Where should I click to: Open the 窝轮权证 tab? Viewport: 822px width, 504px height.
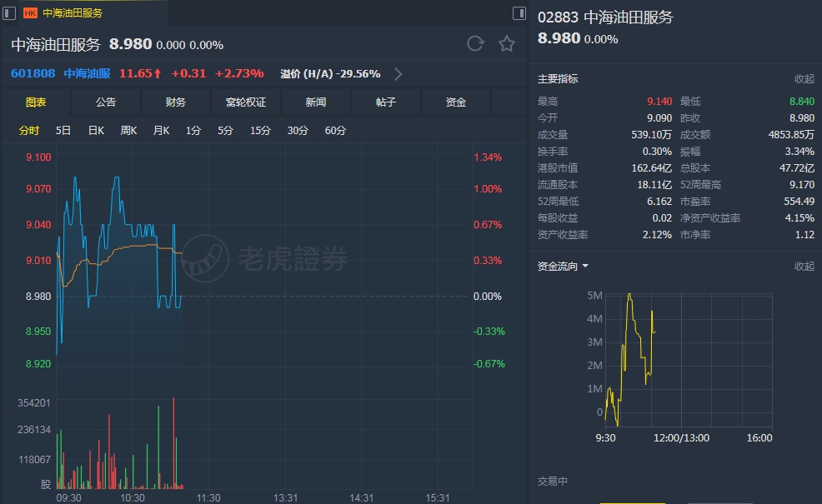pyautogui.click(x=246, y=102)
